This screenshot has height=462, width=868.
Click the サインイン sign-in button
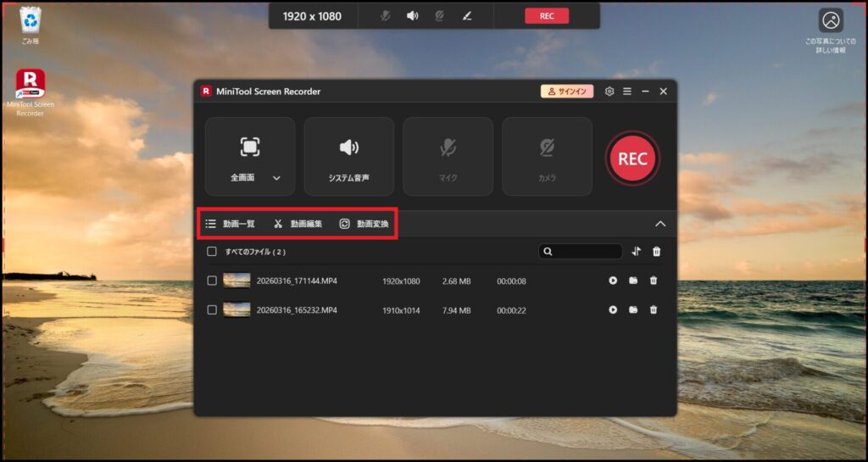pyautogui.click(x=567, y=92)
